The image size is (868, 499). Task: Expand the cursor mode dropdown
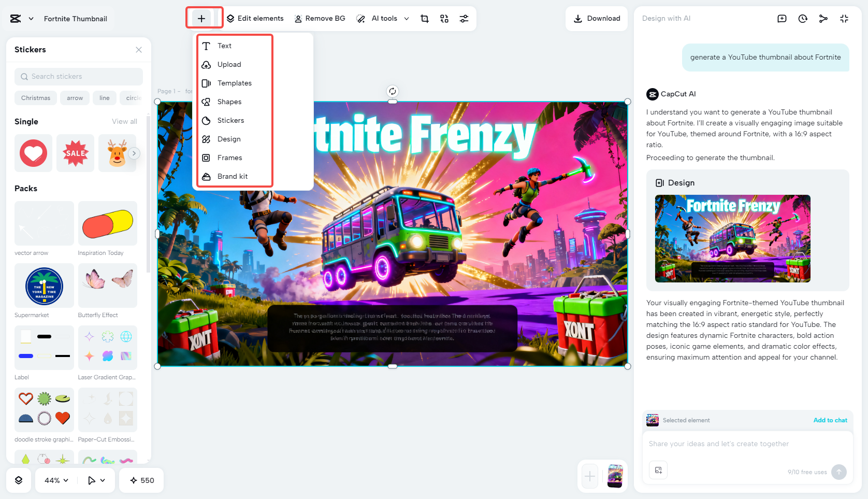[95, 480]
